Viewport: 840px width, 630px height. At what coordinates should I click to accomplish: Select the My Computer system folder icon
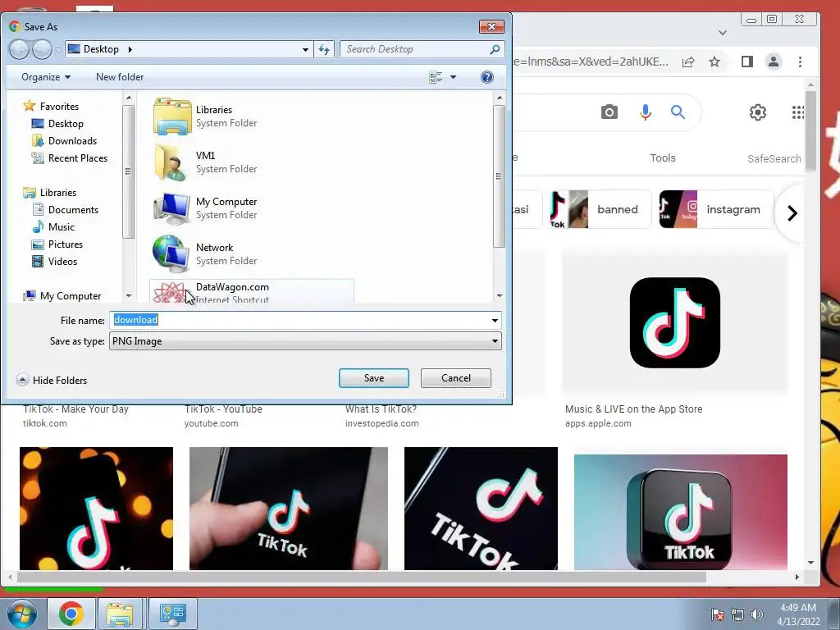(x=172, y=208)
